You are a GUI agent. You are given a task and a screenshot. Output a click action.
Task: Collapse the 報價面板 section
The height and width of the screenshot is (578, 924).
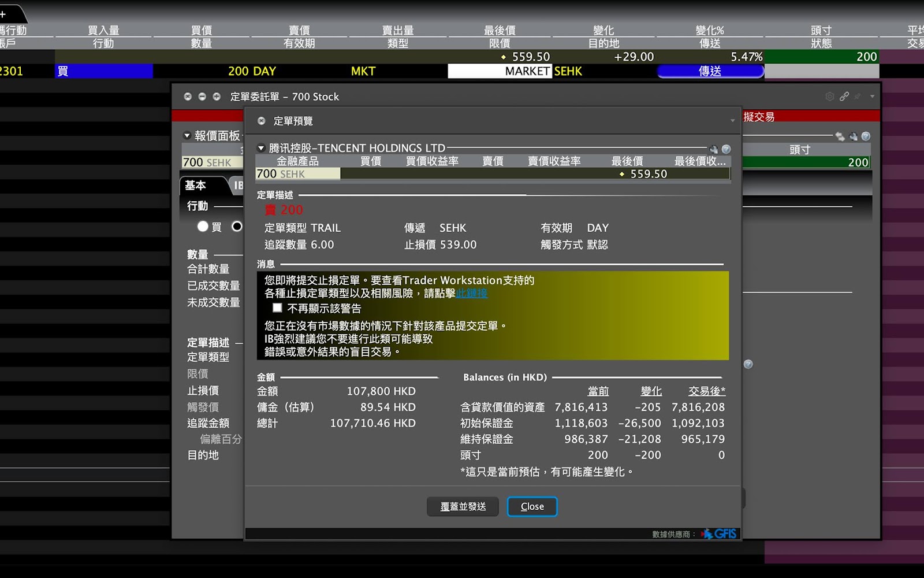(x=187, y=136)
